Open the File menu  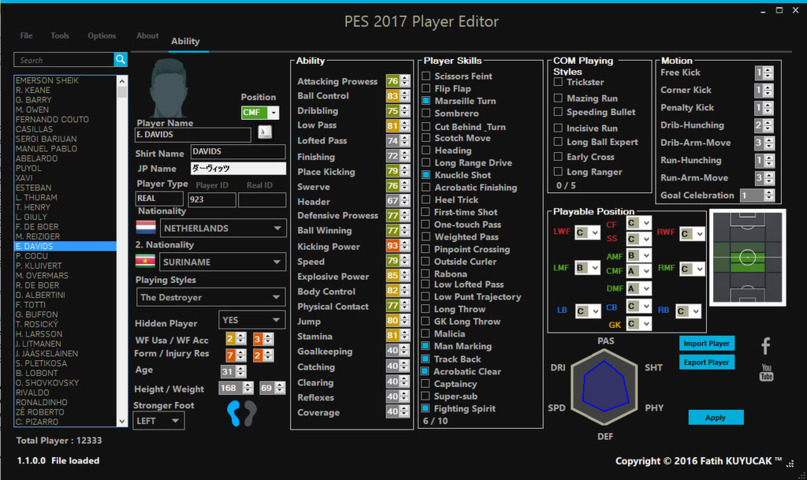(x=26, y=35)
